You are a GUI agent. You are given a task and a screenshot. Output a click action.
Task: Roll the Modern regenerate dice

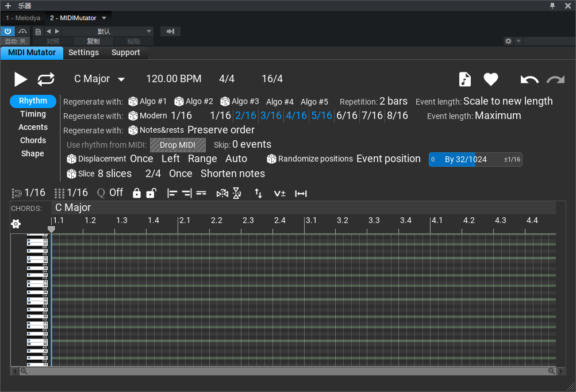(133, 116)
